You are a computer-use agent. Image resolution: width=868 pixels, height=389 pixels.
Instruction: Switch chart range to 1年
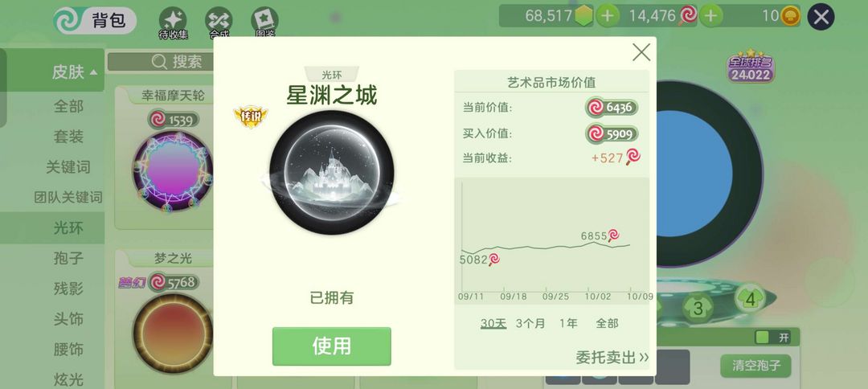(568, 323)
